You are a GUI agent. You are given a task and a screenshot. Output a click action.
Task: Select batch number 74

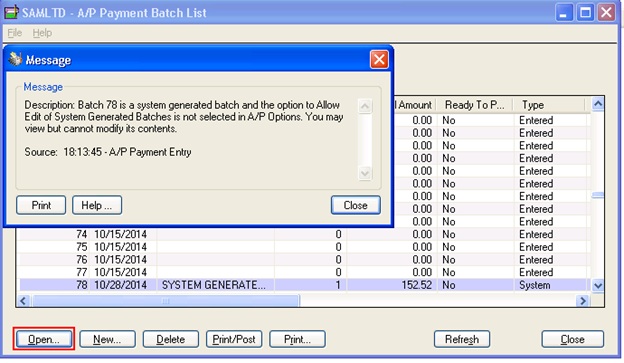(81, 234)
